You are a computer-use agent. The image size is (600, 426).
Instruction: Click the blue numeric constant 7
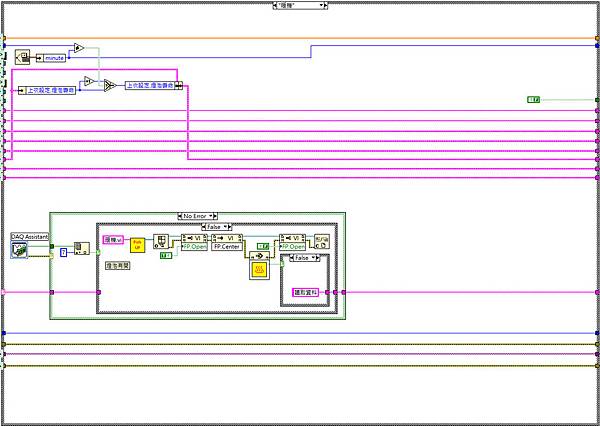tap(64, 252)
